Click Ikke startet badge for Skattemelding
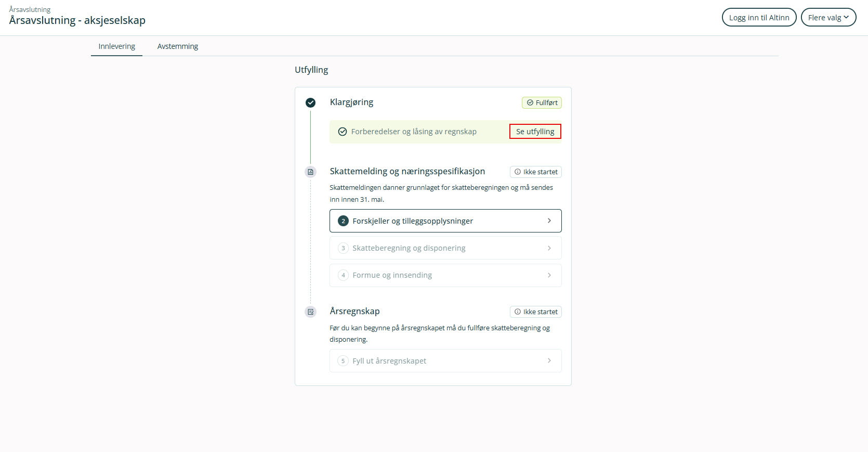868x452 pixels. [535, 172]
